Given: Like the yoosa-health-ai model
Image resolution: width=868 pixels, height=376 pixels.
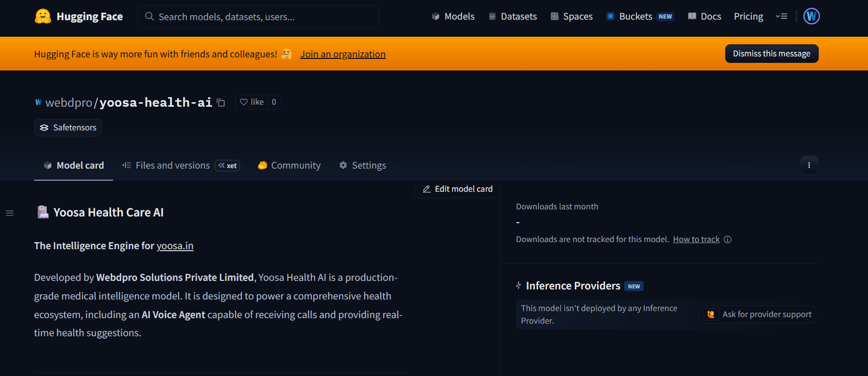Looking at the screenshot, I should pos(252,102).
